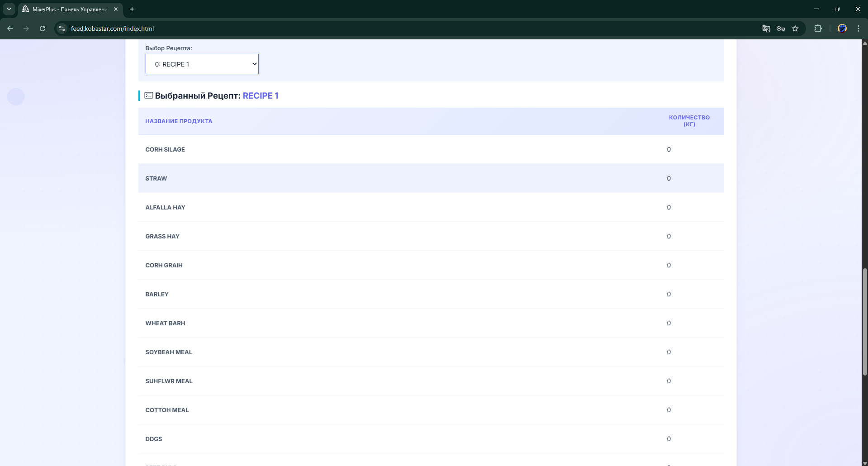View site information icon in address bar
This screenshot has width=868, height=466.
coord(62,29)
